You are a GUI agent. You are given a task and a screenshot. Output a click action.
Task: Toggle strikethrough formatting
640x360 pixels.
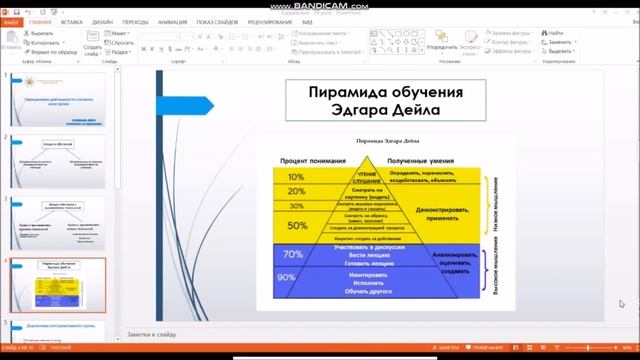click(x=178, y=49)
